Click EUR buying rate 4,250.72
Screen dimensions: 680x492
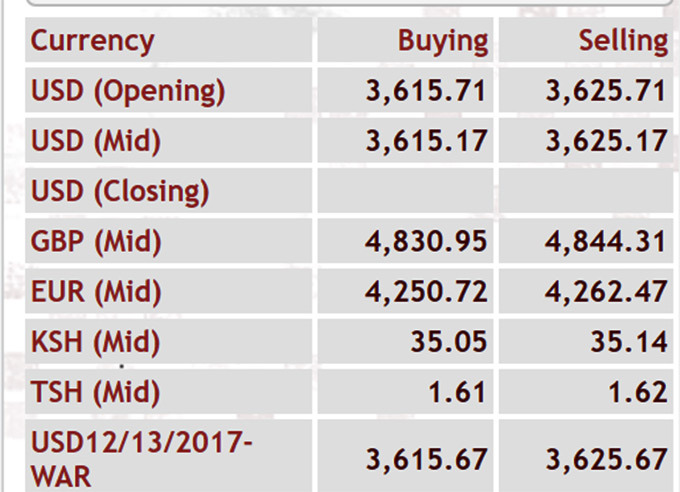pyautogui.click(x=426, y=292)
